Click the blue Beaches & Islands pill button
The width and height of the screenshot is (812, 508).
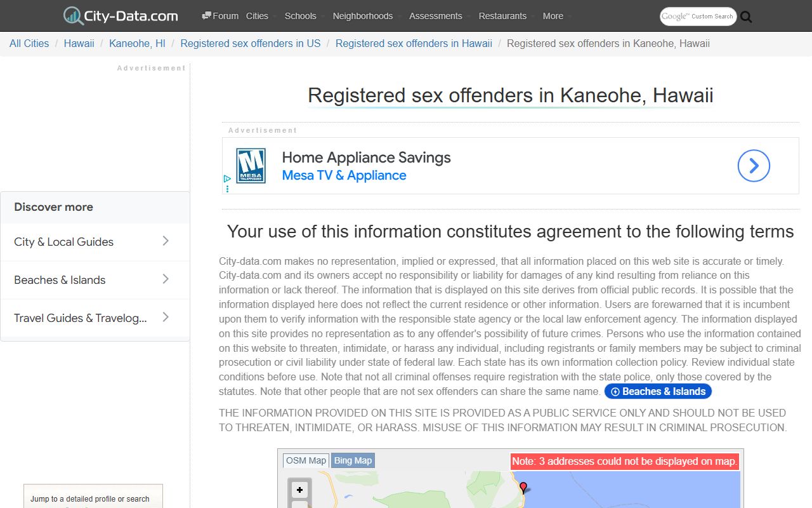[x=658, y=391]
